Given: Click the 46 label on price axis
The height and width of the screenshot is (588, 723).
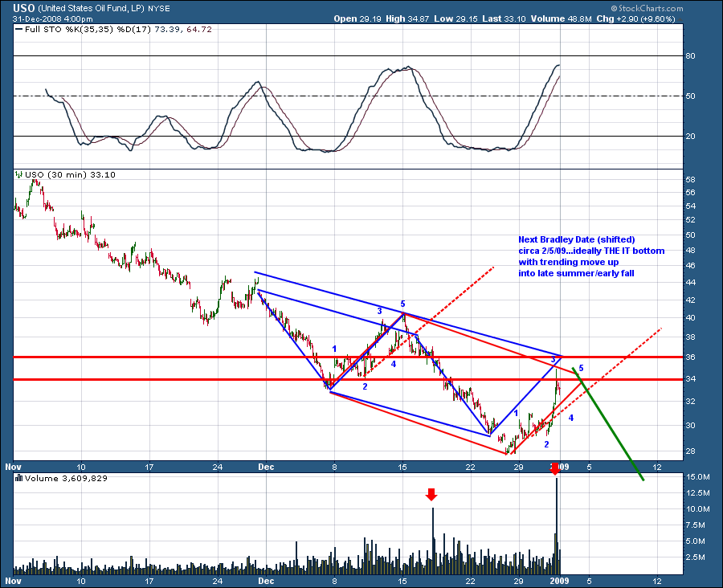Looking at the screenshot, I should tap(691, 266).
